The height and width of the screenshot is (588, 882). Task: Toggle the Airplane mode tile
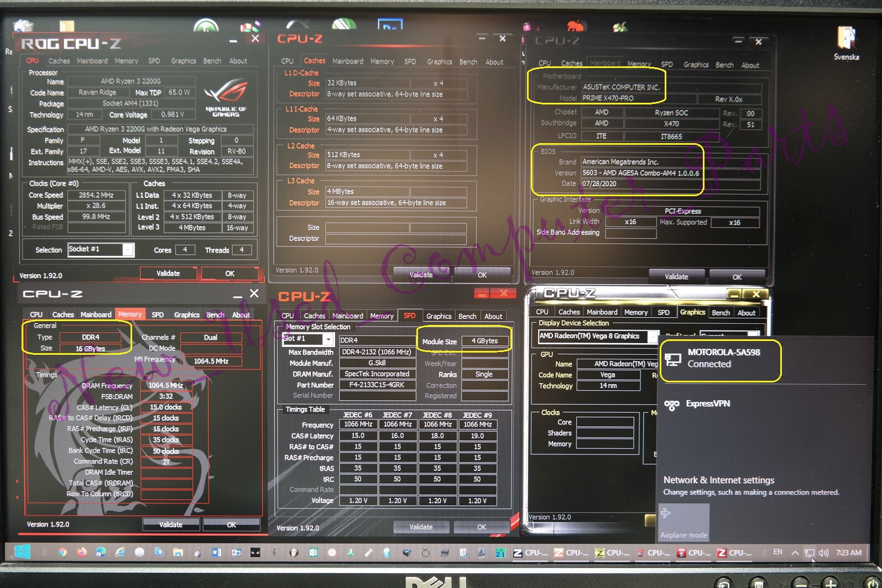[x=683, y=522]
